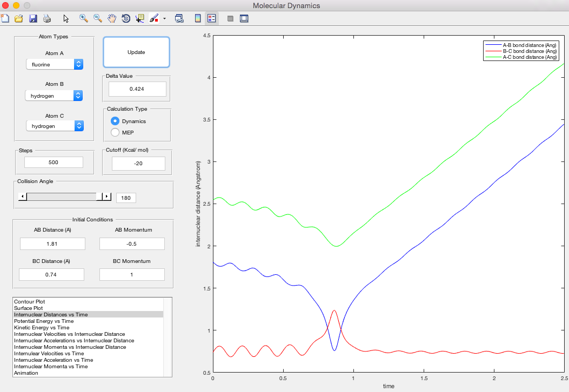
Task: Print the figure with the printer icon
Action: [x=47, y=18]
